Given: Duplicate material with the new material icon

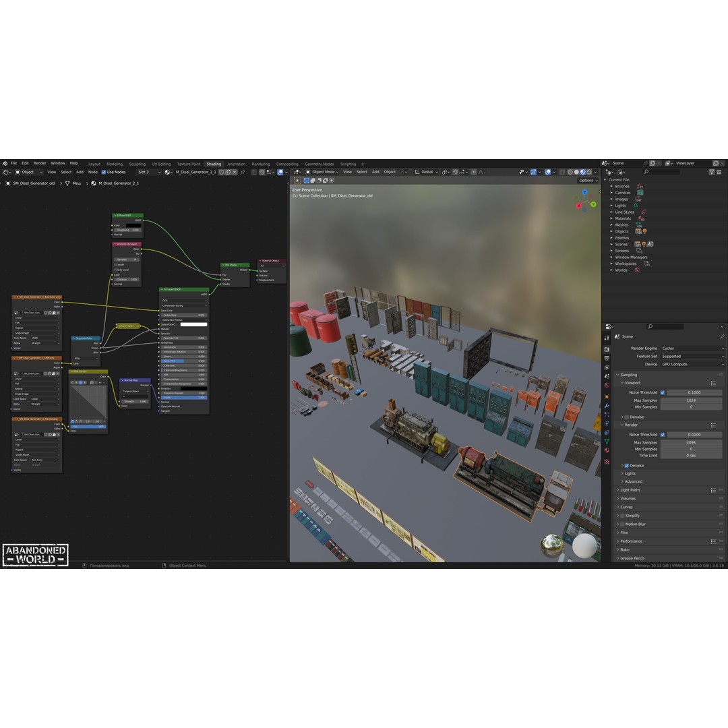Looking at the screenshot, I should [228, 172].
